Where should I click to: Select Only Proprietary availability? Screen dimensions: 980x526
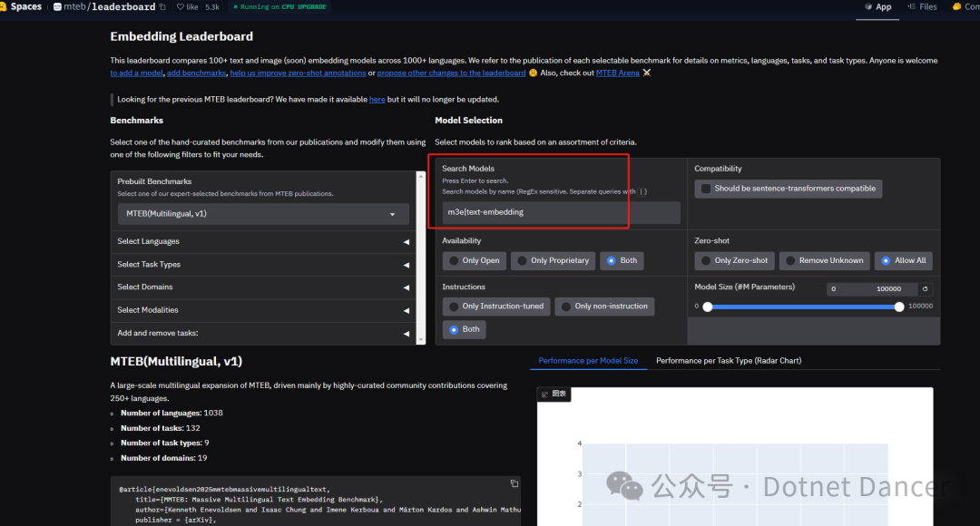(x=554, y=260)
